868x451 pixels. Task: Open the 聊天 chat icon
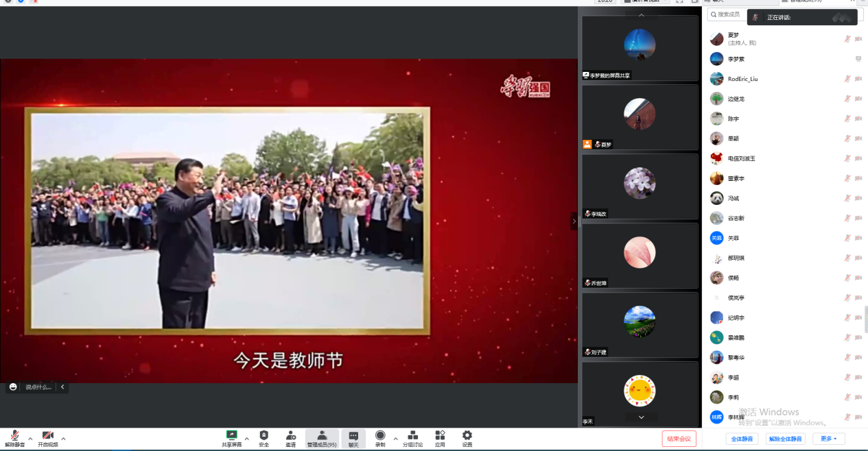(x=353, y=435)
